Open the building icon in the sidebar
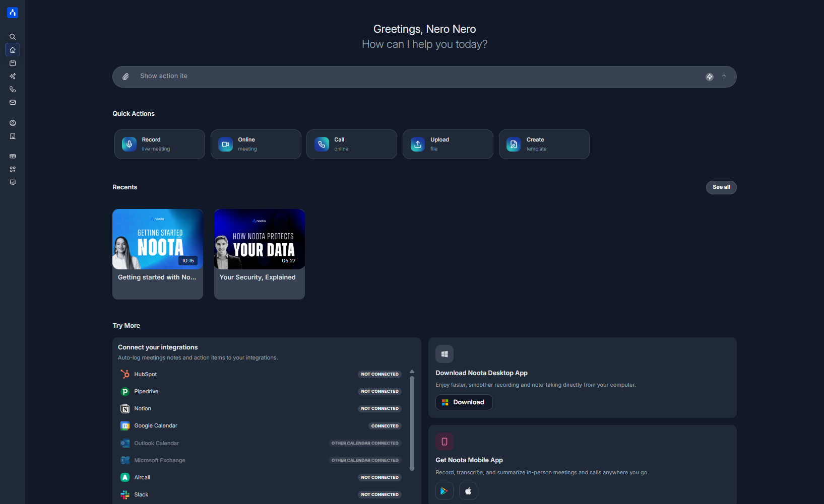Viewport: 824px width, 504px height. click(x=13, y=136)
